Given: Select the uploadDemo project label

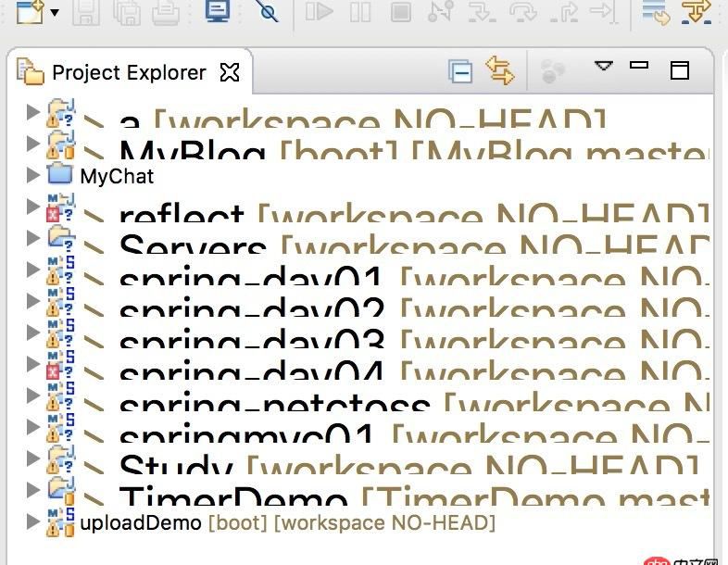Looking at the screenshot, I should click(x=141, y=523).
